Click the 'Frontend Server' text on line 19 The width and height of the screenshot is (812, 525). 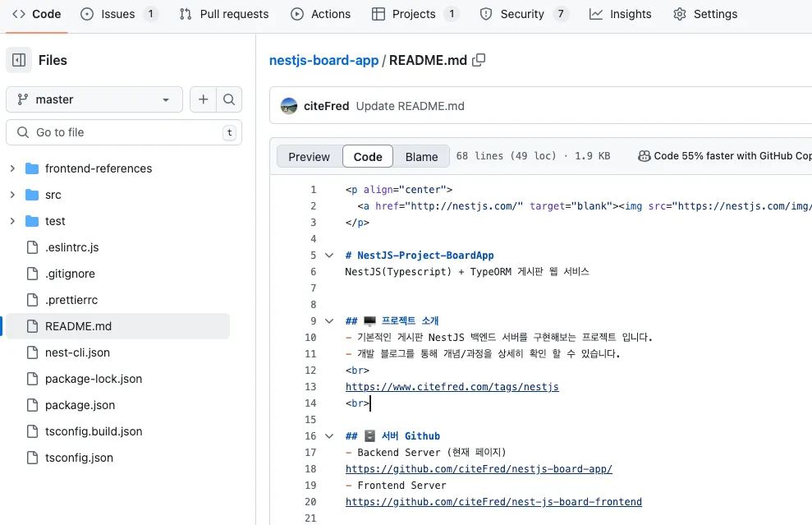(401, 486)
